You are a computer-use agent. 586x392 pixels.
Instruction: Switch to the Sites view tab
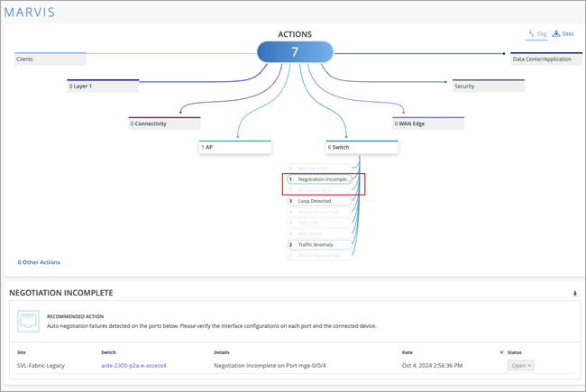[x=563, y=34]
